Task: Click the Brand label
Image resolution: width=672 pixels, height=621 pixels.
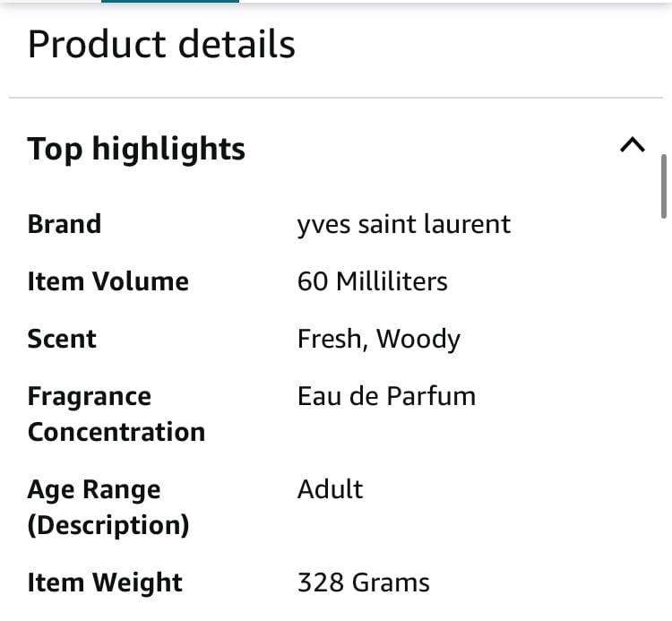Action: tap(65, 224)
